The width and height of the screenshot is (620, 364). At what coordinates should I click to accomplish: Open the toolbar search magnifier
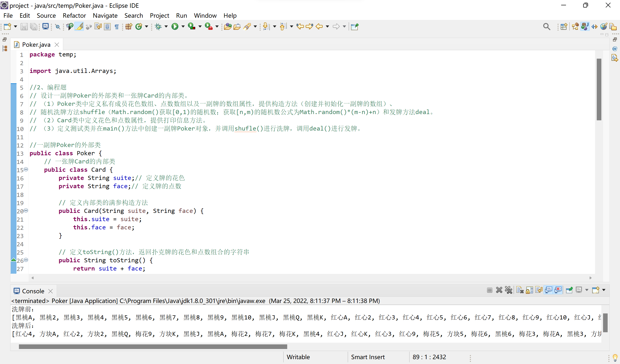point(546,26)
